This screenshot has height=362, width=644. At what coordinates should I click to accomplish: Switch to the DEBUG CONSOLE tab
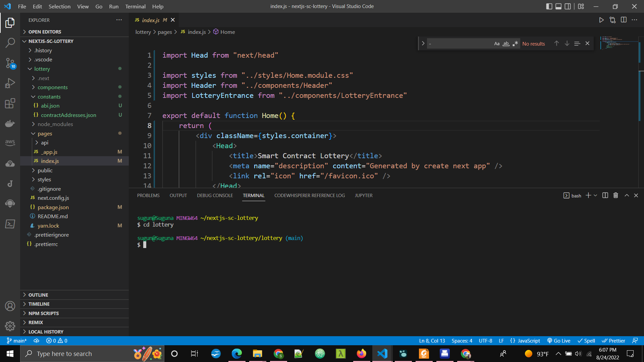click(215, 195)
